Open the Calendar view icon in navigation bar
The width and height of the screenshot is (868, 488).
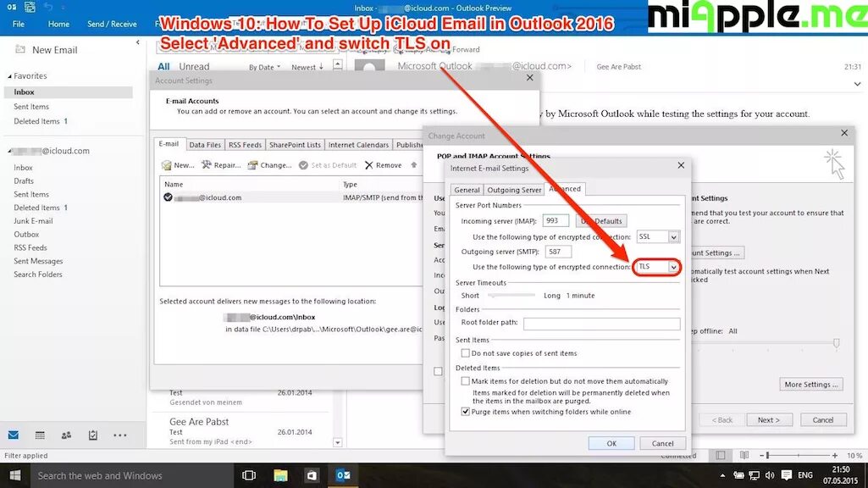tap(40, 435)
